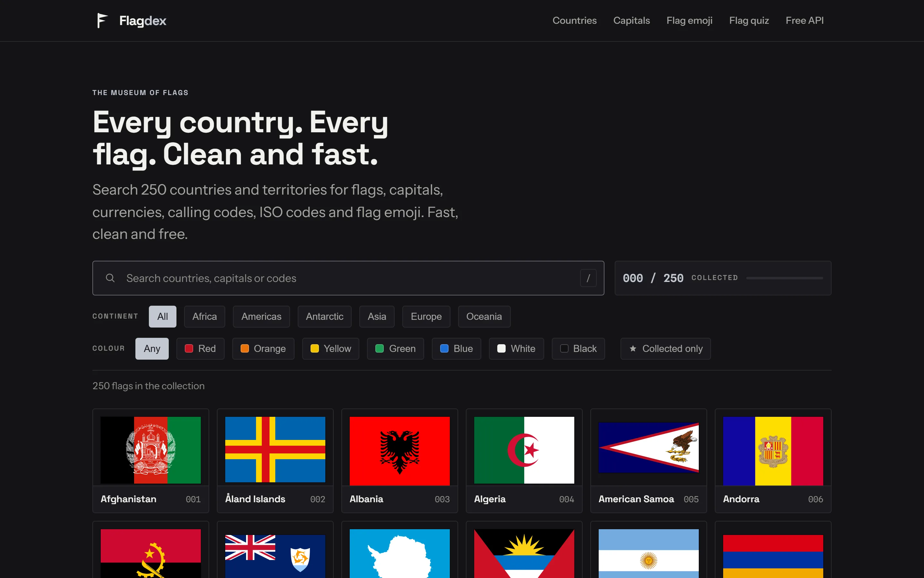The height and width of the screenshot is (578, 924).
Task: Open the Algeria flag card
Action: click(524, 461)
